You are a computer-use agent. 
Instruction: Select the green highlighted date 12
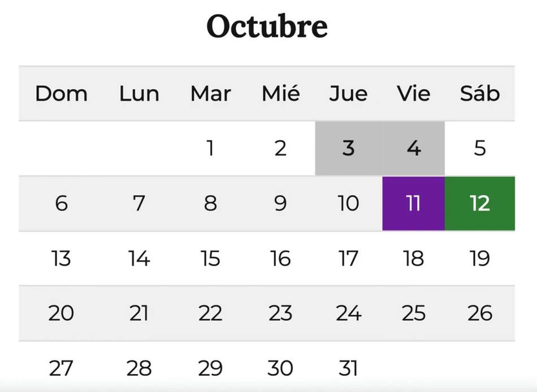pos(479,203)
